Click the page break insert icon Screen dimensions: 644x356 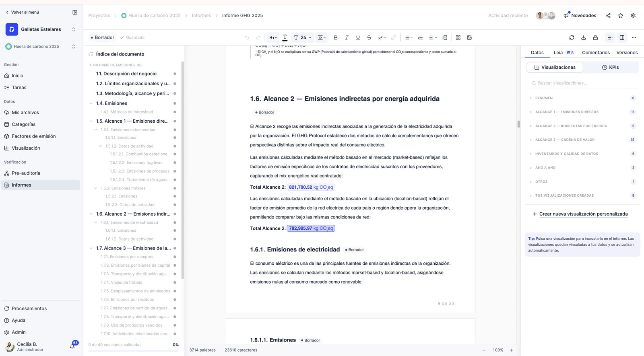(445, 37)
